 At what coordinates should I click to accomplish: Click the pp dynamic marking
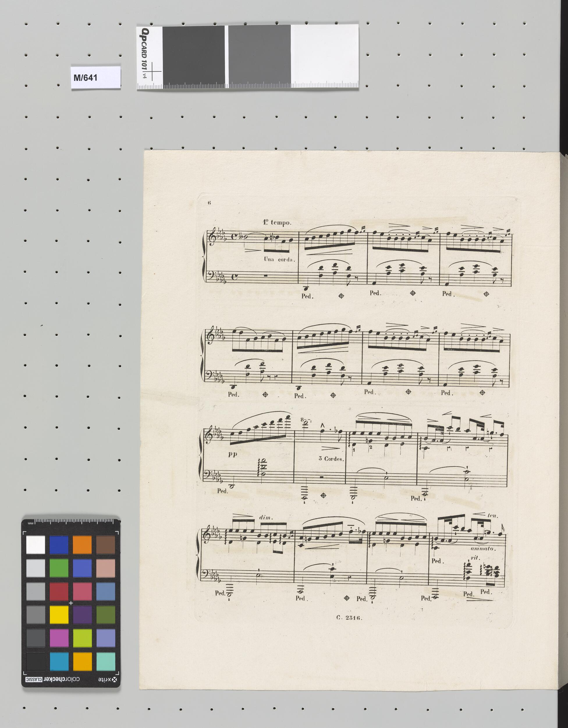point(233,455)
